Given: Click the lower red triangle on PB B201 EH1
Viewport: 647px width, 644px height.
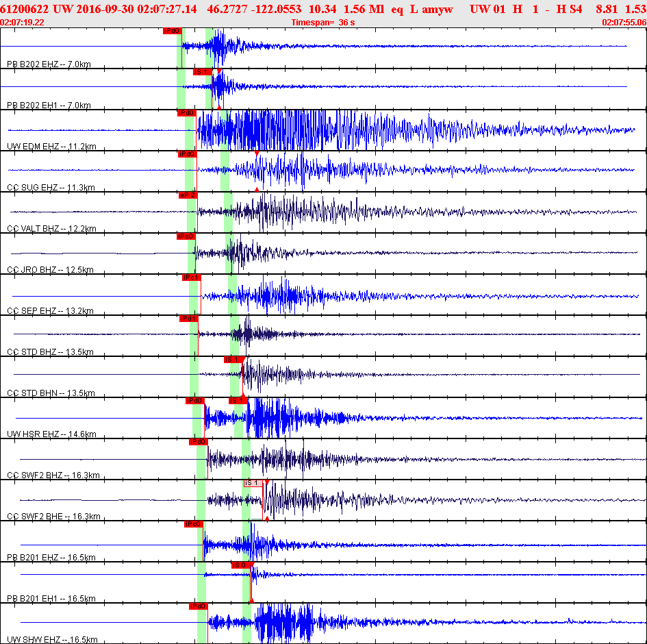Looking at the screenshot, I should pyautogui.click(x=252, y=601).
